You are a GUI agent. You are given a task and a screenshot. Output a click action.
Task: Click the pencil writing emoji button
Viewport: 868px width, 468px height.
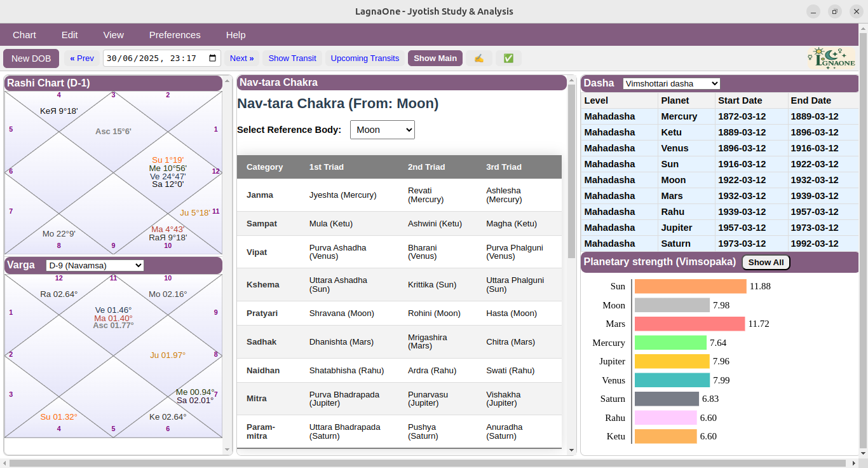click(x=479, y=58)
